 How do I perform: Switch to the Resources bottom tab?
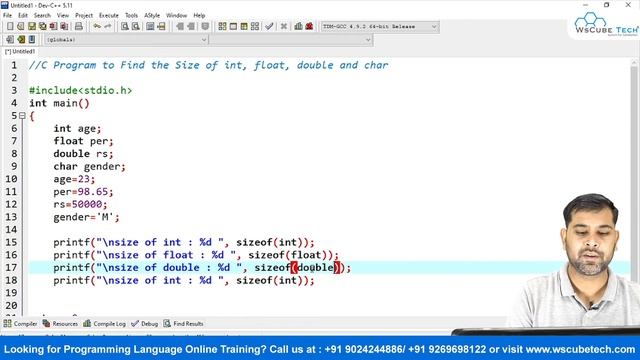(x=60, y=324)
